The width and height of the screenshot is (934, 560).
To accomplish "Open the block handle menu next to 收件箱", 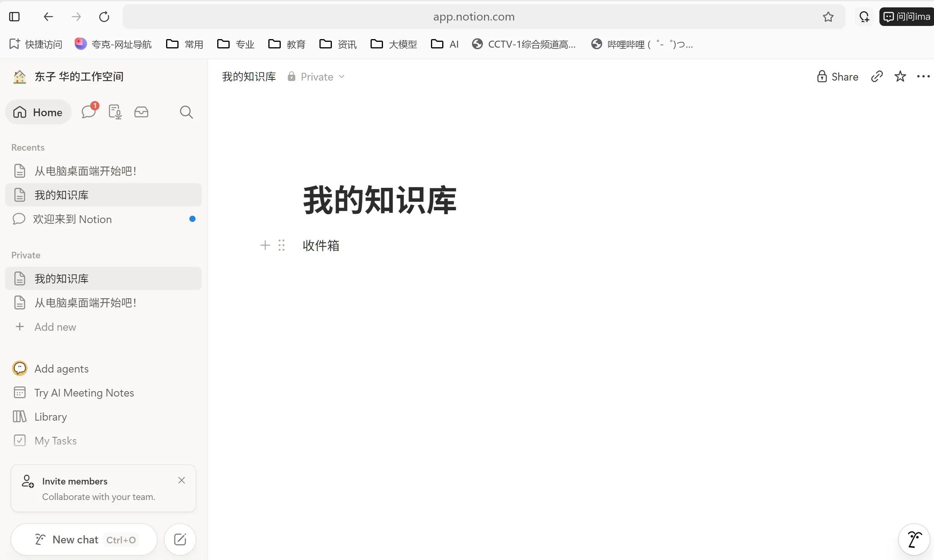I will pos(282,245).
